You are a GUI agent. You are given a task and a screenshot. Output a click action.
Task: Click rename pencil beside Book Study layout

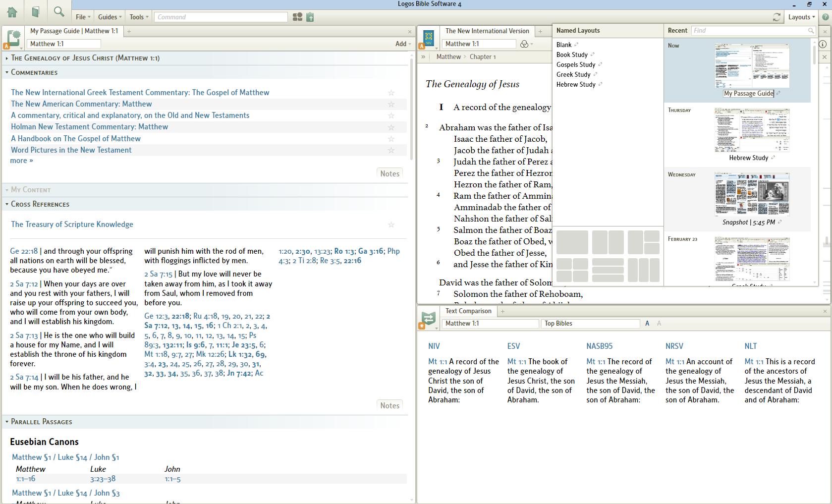pyautogui.click(x=593, y=55)
